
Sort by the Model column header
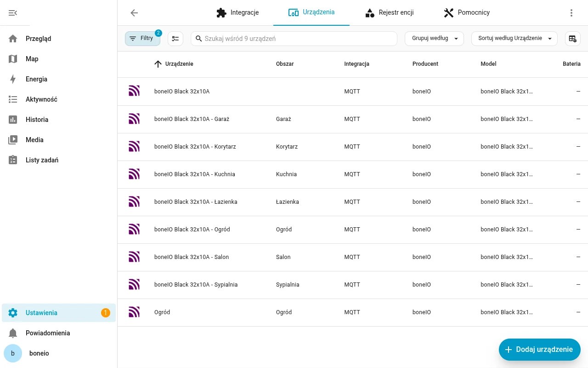click(x=488, y=64)
